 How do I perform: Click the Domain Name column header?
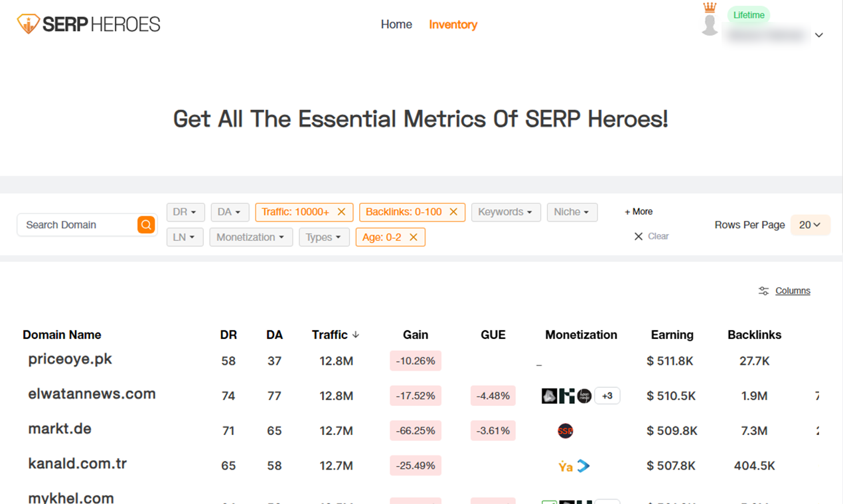[62, 335]
